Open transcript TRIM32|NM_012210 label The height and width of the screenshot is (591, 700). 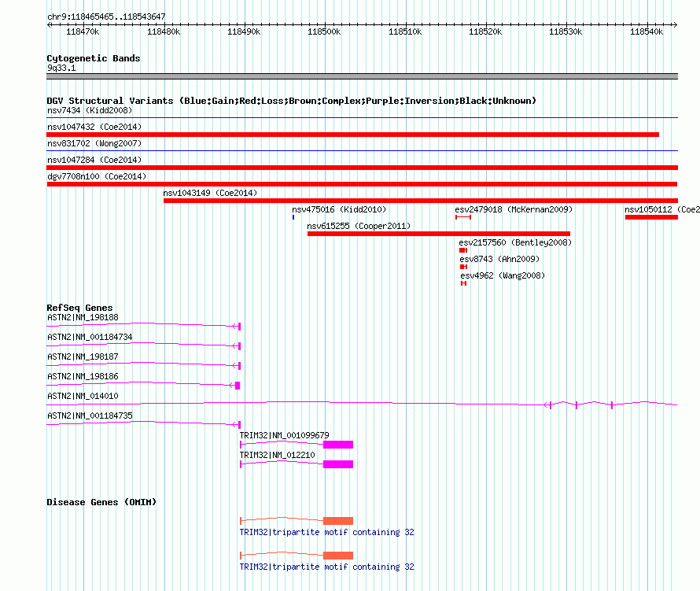click(x=277, y=455)
